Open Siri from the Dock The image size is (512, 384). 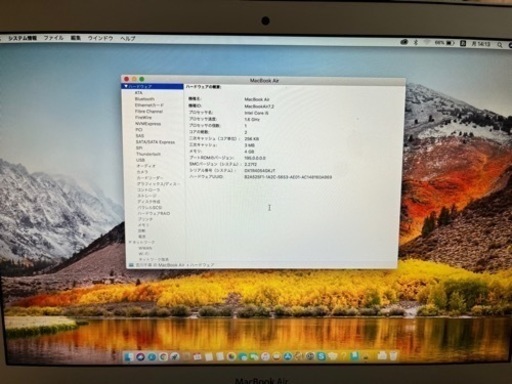pyautogui.click(x=140, y=357)
